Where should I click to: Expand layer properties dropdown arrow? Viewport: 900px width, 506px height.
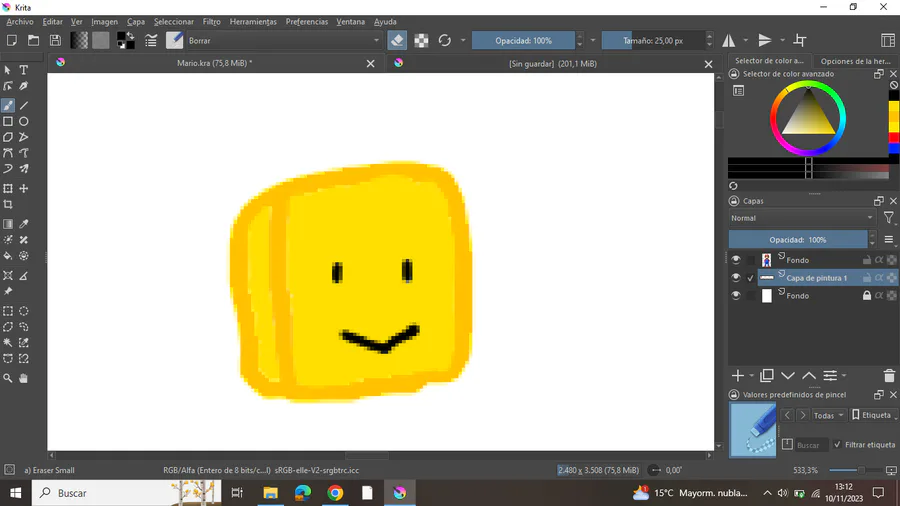(844, 376)
